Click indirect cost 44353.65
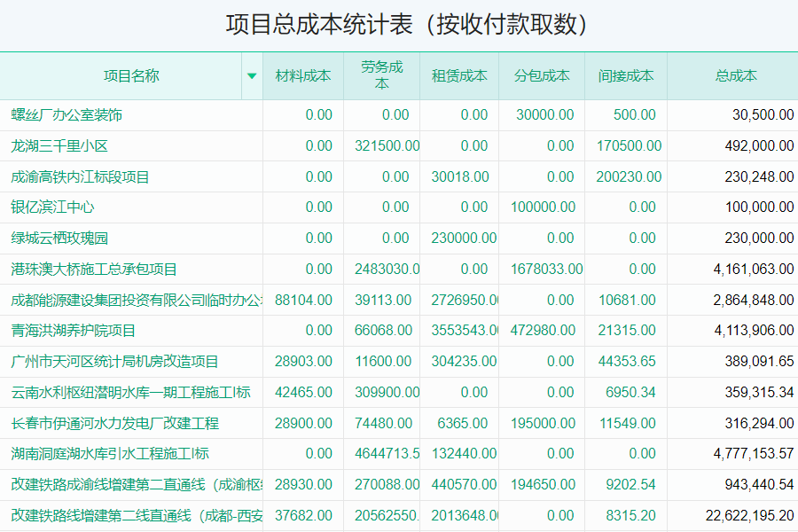The image size is (798, 532). tap(627, 362)
